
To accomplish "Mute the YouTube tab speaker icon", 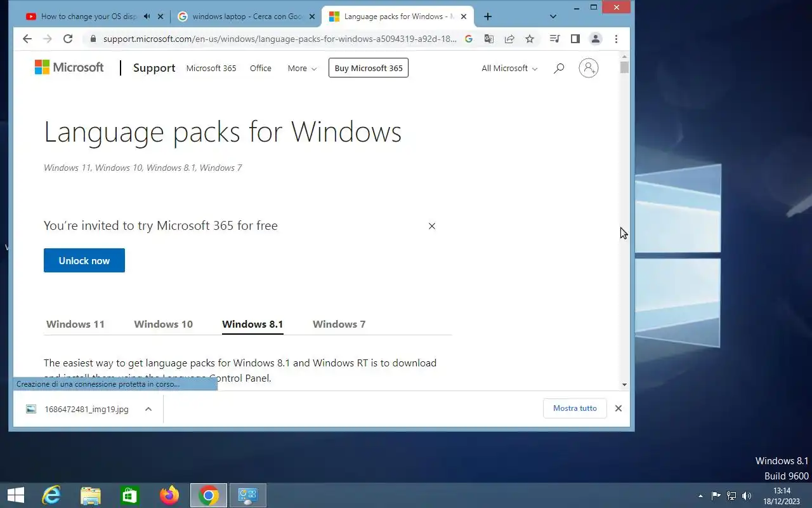I will click(147, 17).
